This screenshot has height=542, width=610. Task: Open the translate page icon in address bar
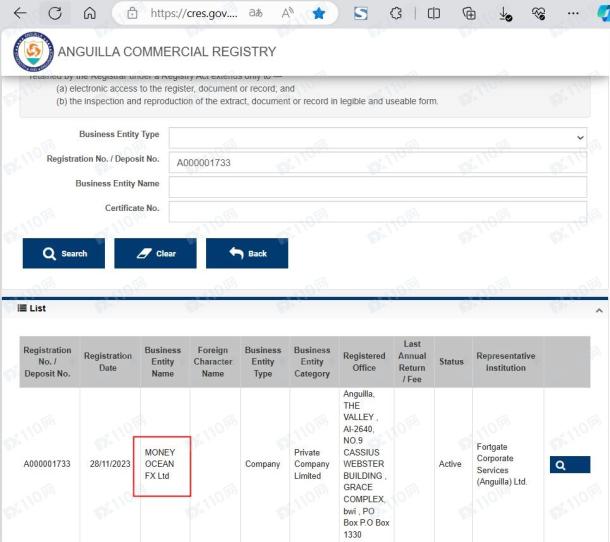tap(256, 13)
